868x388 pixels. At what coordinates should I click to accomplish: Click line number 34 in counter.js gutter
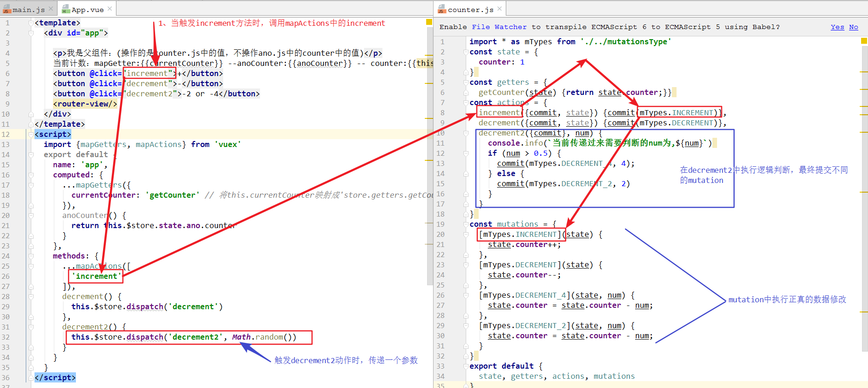pyautogui.click(x=440, y=376)
